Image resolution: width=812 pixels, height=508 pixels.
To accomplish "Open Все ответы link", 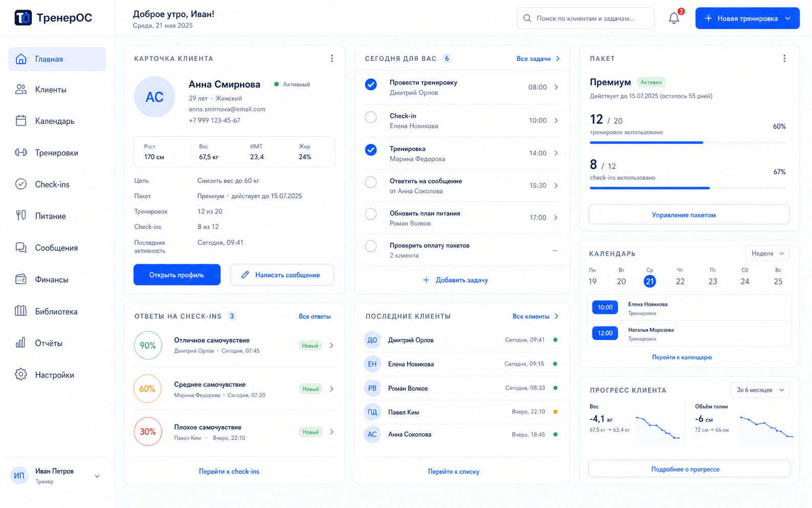I will pos(314,316).
